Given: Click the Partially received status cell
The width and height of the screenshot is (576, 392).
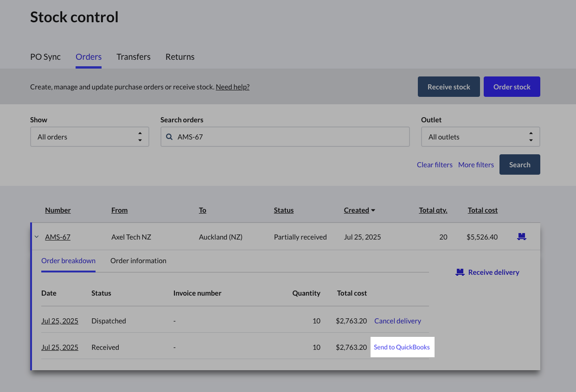Looking at the screenshot, I should [x=301, y=237].
